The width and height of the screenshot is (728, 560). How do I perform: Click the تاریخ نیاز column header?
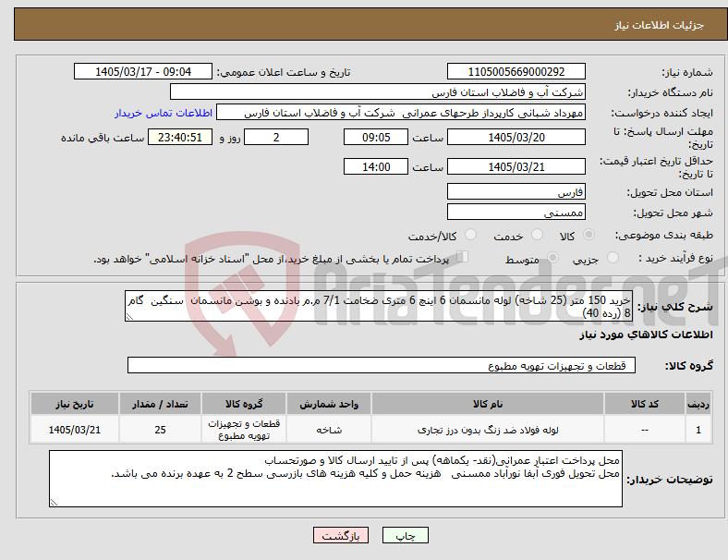(75, 404)
